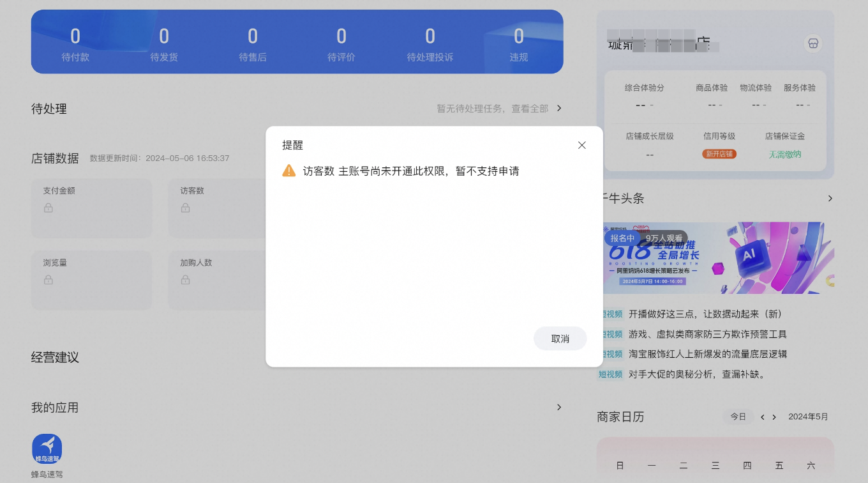This screenshot has width=868, height=483.
Task: Open the 待评价 count
Action: [x=341, y=43]
